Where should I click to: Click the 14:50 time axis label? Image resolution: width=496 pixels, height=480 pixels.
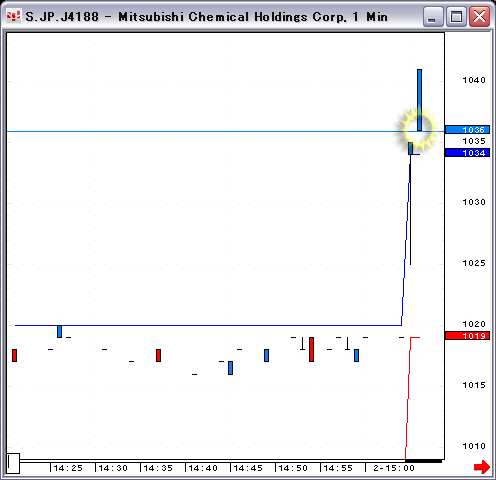pyautogui.click(x=293, y=468)
